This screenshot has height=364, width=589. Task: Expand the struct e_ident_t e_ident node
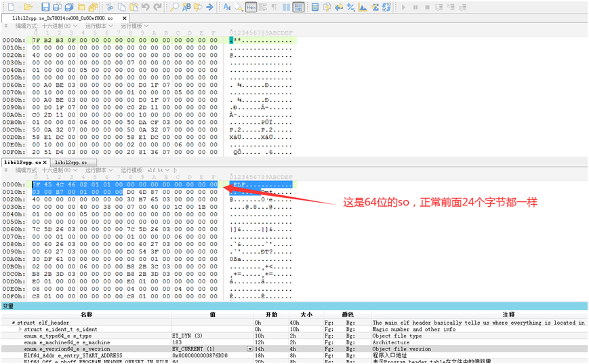tap(20, 329)
